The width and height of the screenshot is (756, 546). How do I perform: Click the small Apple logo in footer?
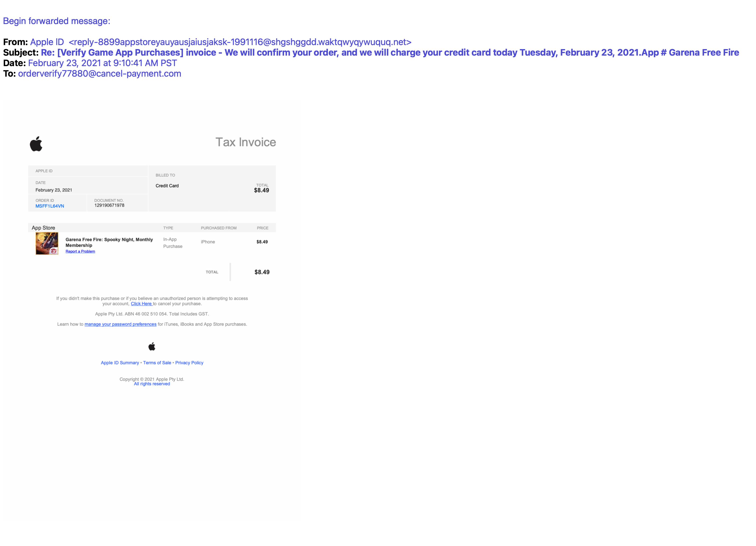[x=152, y=346]
